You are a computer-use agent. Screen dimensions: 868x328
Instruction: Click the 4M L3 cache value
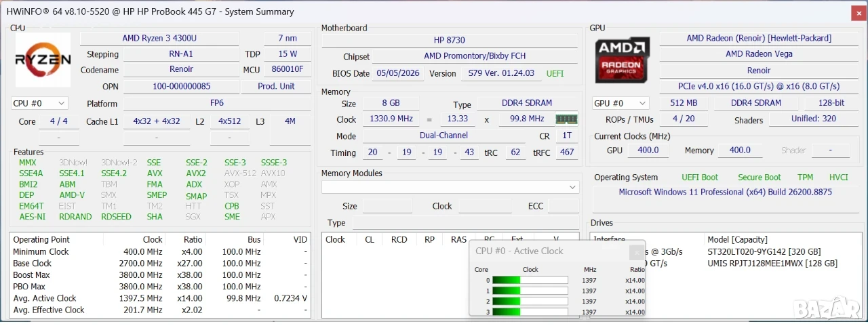(x=290, y=121)
